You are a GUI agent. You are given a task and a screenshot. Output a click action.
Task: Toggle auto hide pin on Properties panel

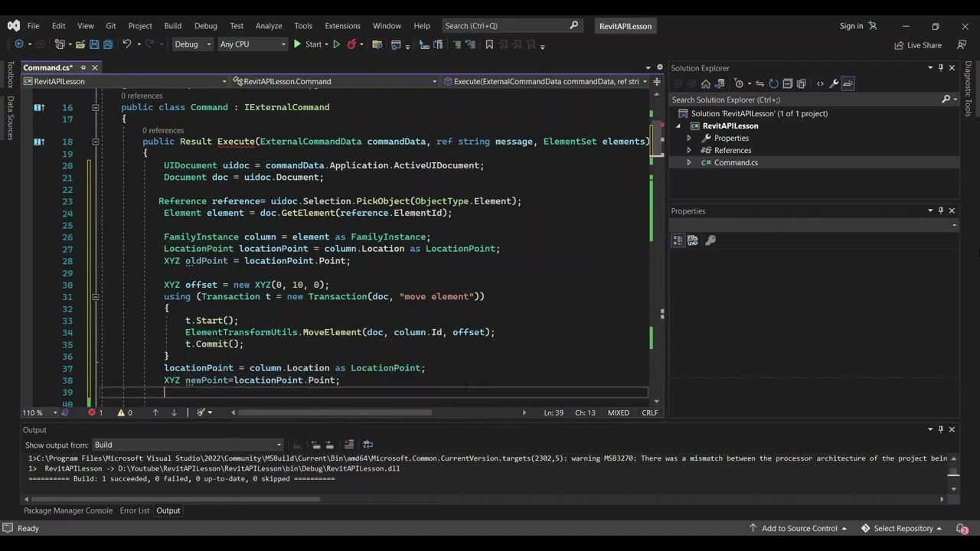pos(941,210)
